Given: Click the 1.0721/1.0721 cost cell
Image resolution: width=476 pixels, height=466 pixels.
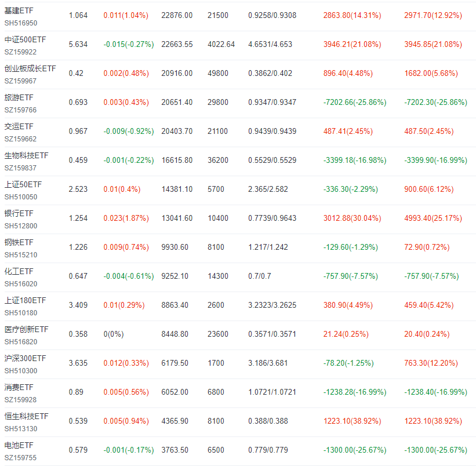Looking at the screenshot, I should (272, 392).
